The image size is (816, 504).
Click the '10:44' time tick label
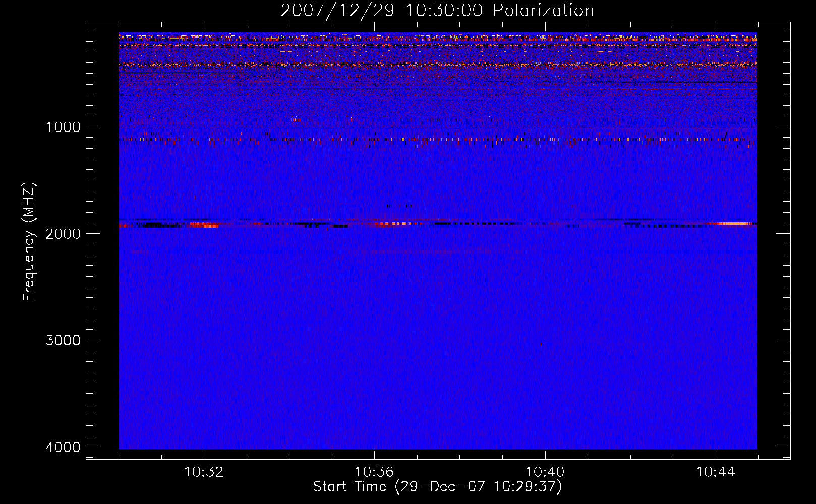pyautogui.click(x=716, y=472)
